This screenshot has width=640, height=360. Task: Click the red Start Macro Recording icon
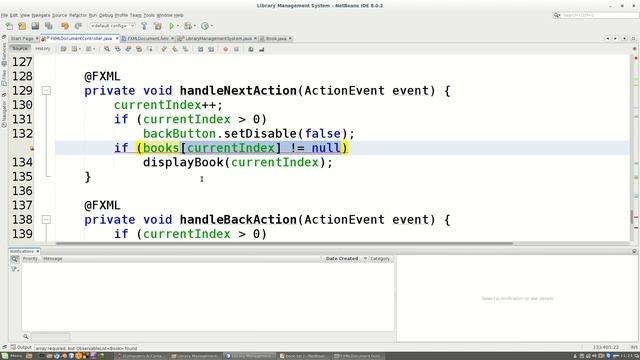point(225,49)
